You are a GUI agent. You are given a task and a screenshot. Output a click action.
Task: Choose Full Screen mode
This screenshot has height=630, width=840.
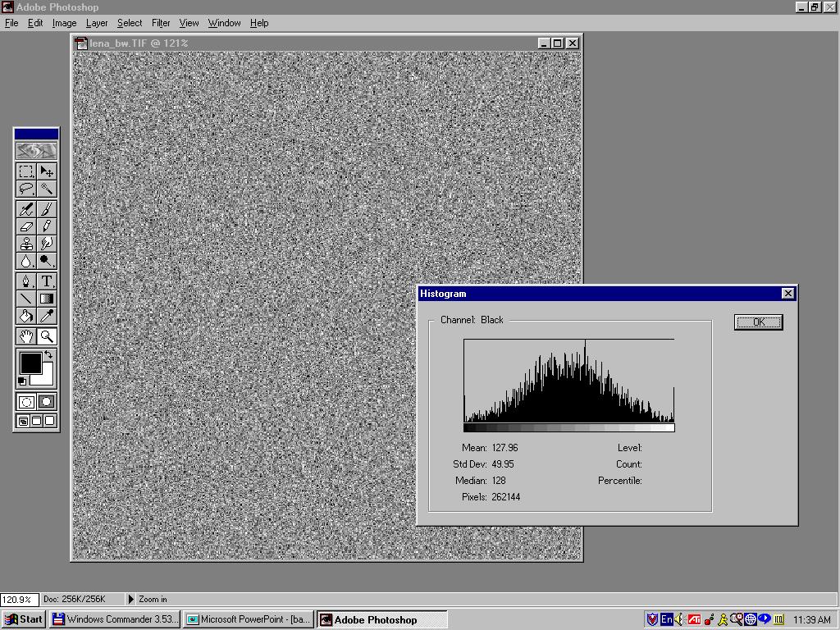[50, 421]
